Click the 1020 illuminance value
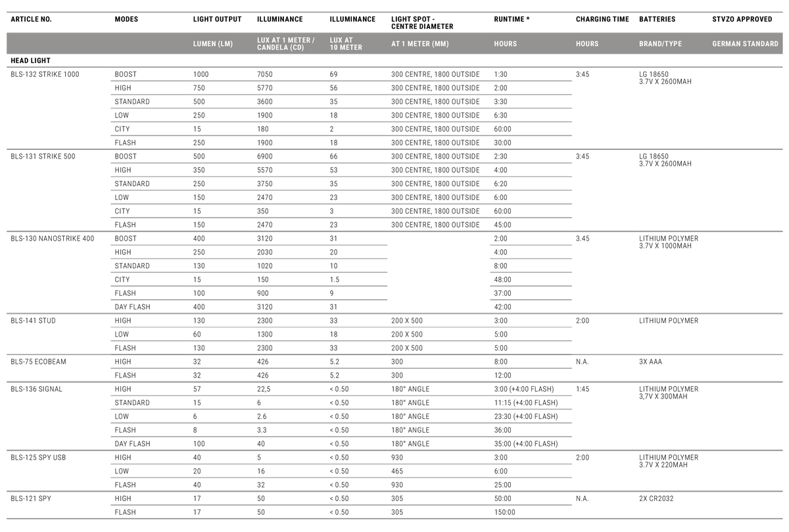 point(265,266)
